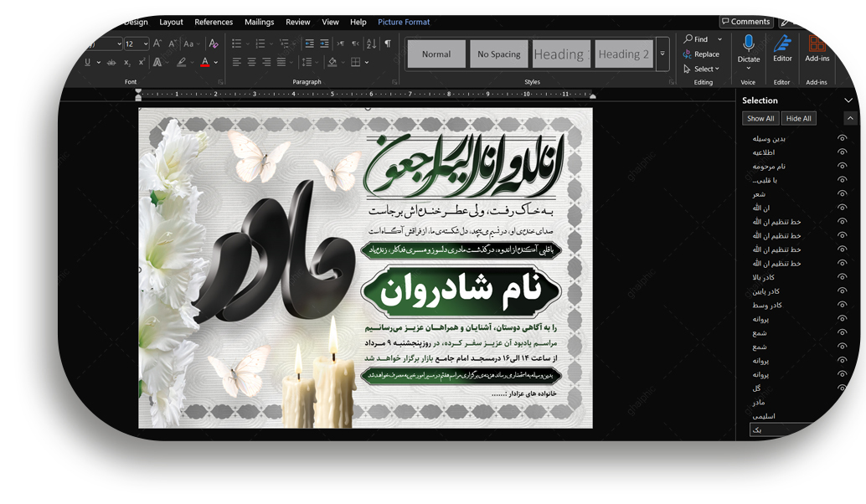
Task: Hide the شعر layer using its eye icon
Action: click(x=842, y=194)
